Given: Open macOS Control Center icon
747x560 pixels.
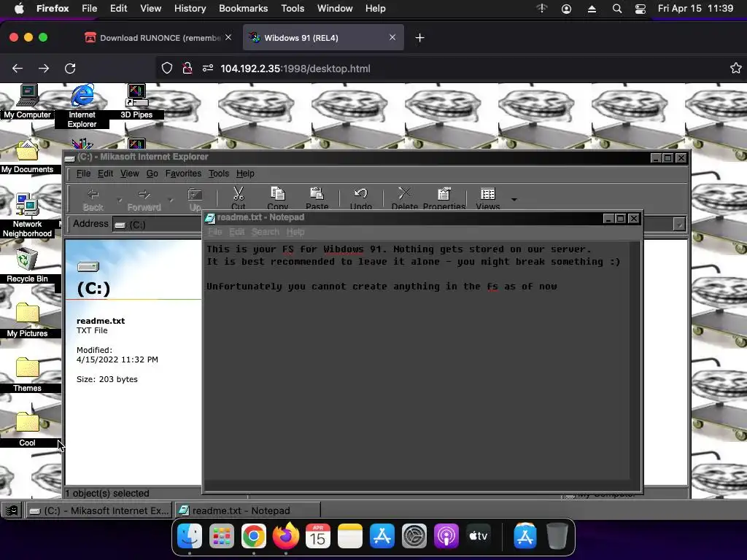Looking at the screenshot, I should click(x=640, y=9).
